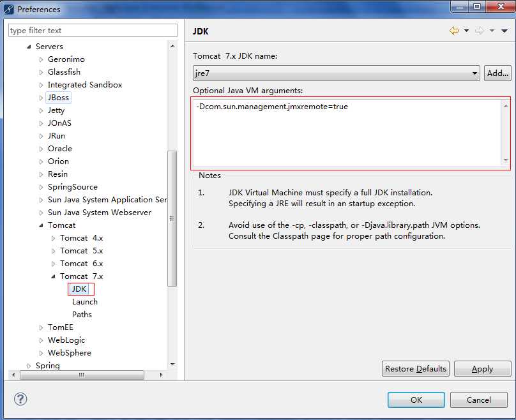Open the Tomcat 7.x JDK name combo box
The width and height of the screenshot is (516, 420).
point(337,73)
